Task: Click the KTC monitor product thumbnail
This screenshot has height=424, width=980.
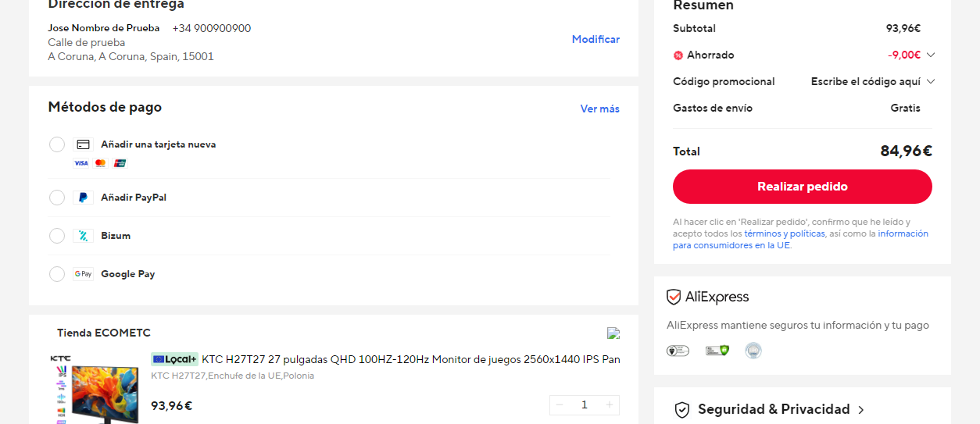Action: (x=95, y=389)
